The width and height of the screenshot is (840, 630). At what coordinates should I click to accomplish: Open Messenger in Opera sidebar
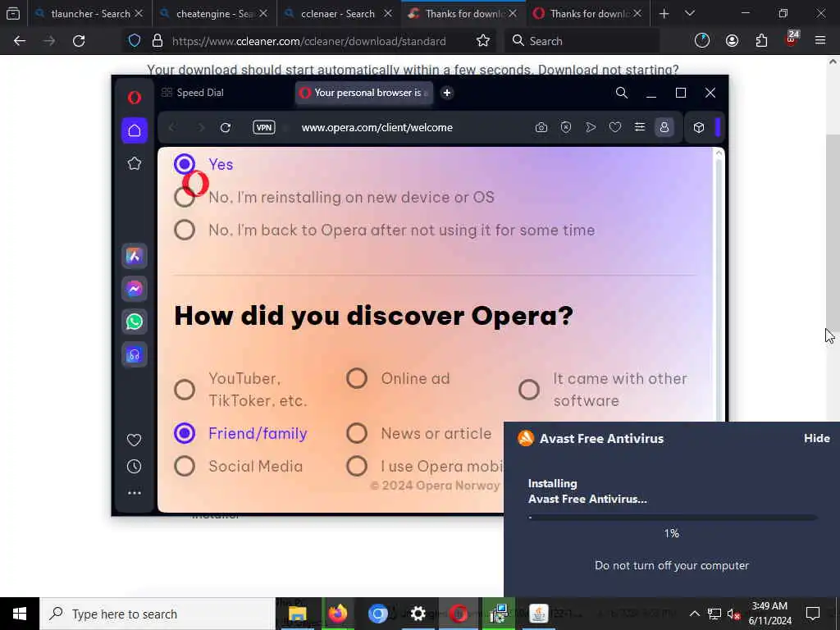(135, 289)
